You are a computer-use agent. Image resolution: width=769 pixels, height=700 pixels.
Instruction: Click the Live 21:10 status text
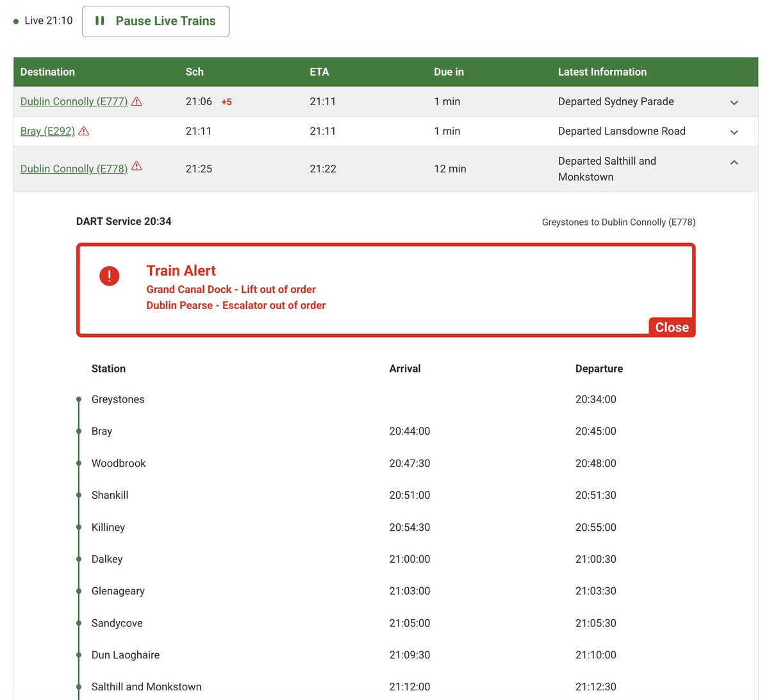coord(49,21)
